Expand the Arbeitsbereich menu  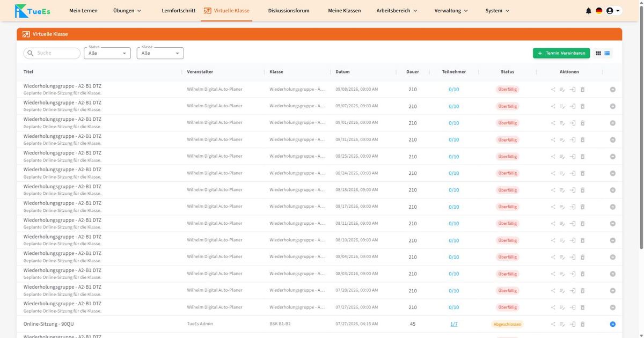(x=397, y=11)
